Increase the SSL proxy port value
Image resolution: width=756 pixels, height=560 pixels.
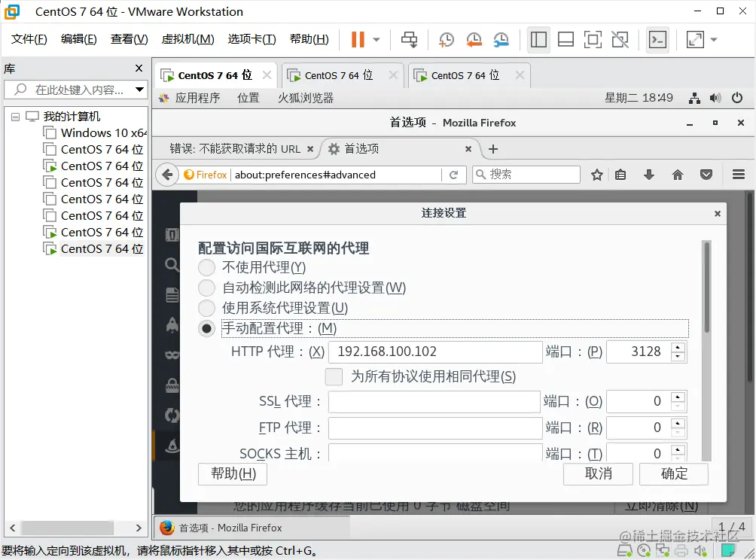pyautogui.click(x=678, y=397)
